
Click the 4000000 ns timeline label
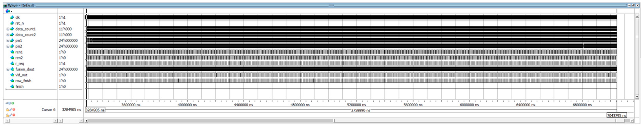(187, 105)
